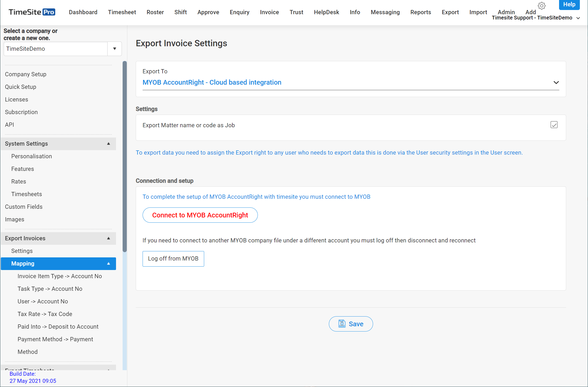Open the Roster menu
The height and width of the screenshot is (387, 588).
[x=155, y=12]
